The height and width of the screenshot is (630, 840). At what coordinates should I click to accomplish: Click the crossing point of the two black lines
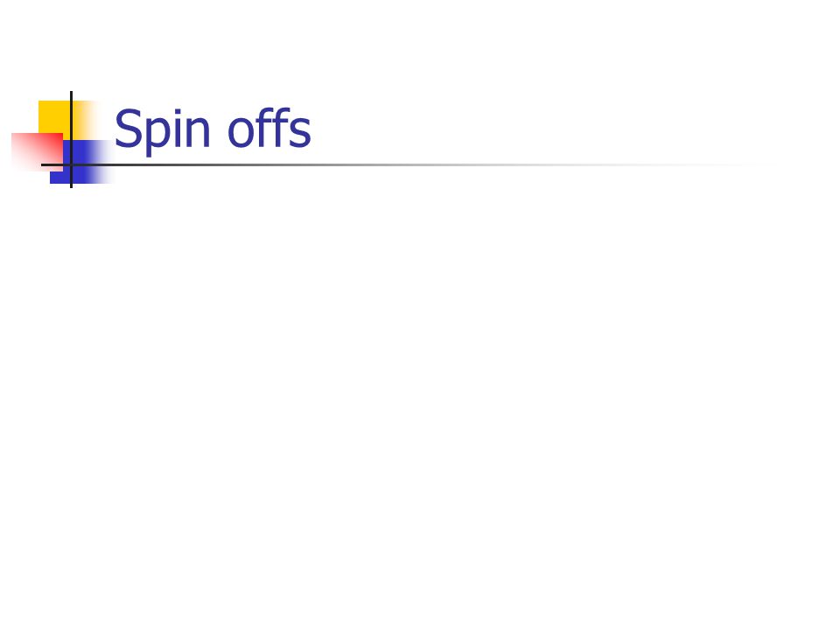point(71,165)
